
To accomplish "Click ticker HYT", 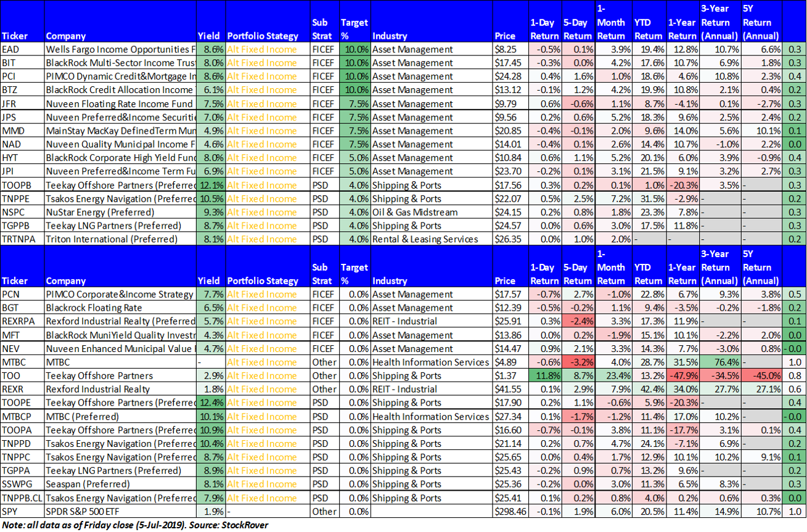I will (x=22, y=158).
